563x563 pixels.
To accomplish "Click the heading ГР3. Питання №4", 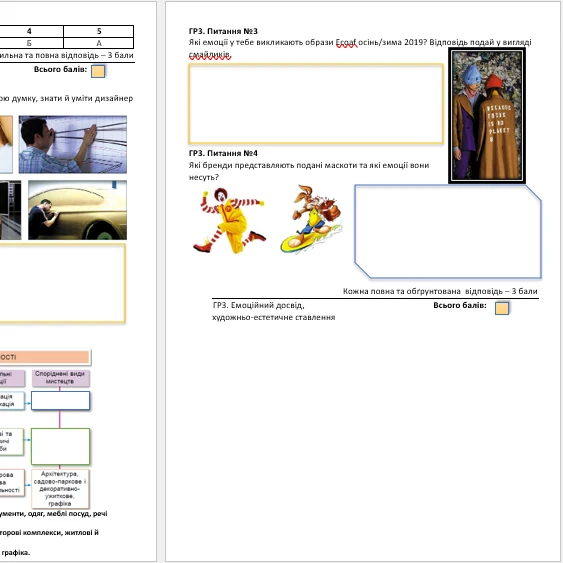I will (223, 153).
